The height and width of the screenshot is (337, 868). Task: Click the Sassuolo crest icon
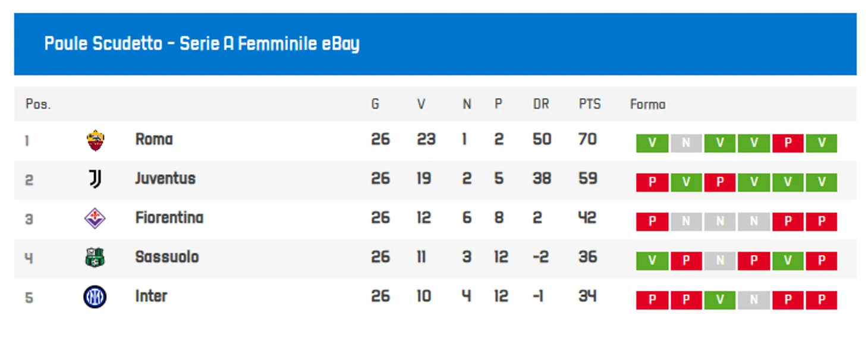click(95, 257)
